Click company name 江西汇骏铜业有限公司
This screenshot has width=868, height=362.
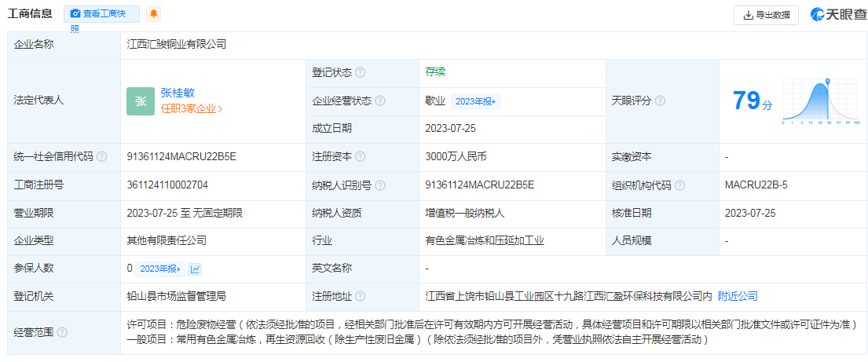pyautogui.click(x=177, y=45)
